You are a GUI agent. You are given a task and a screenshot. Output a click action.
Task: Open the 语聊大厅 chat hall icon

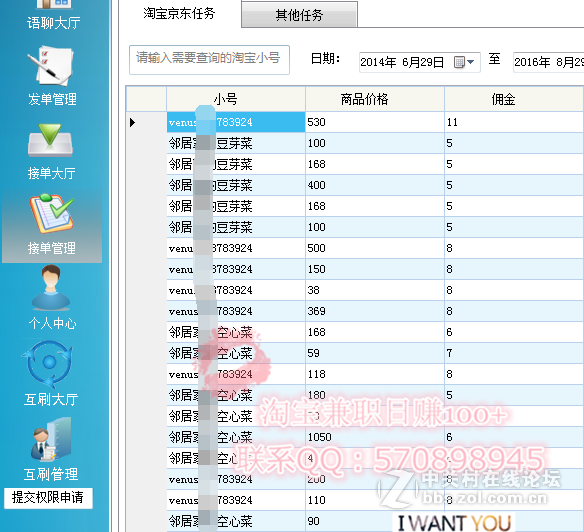click(54, 4)
